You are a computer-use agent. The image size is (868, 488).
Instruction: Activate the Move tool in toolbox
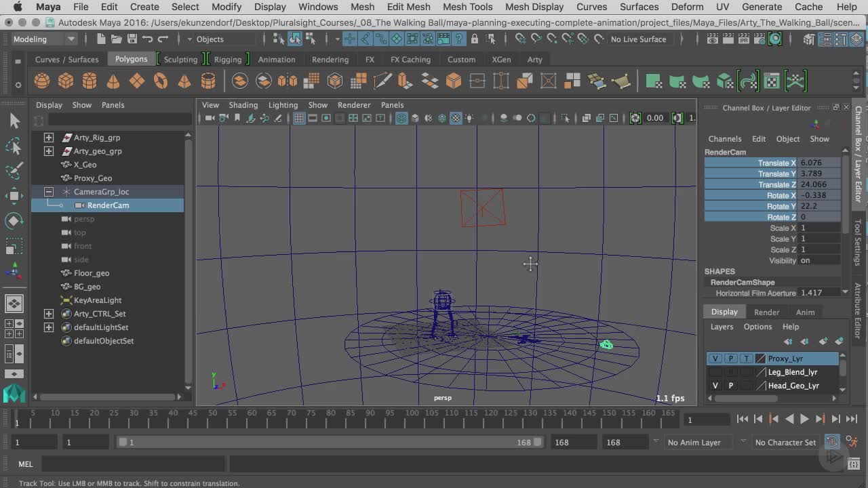14,196
